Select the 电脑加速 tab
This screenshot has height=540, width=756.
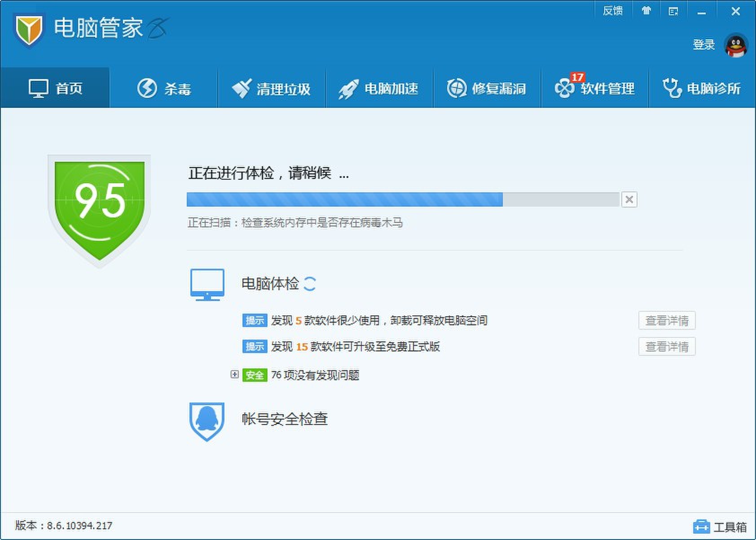(379, 88)
